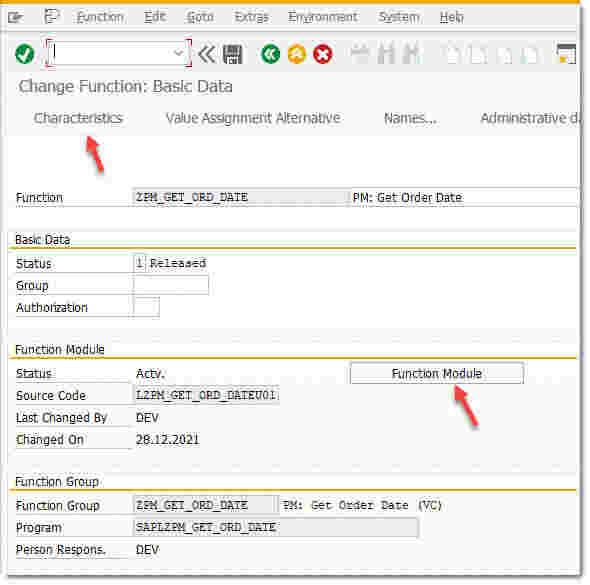590x585 pixels.
Task: Open the Goto menu
Action: [x=200, y=17]
